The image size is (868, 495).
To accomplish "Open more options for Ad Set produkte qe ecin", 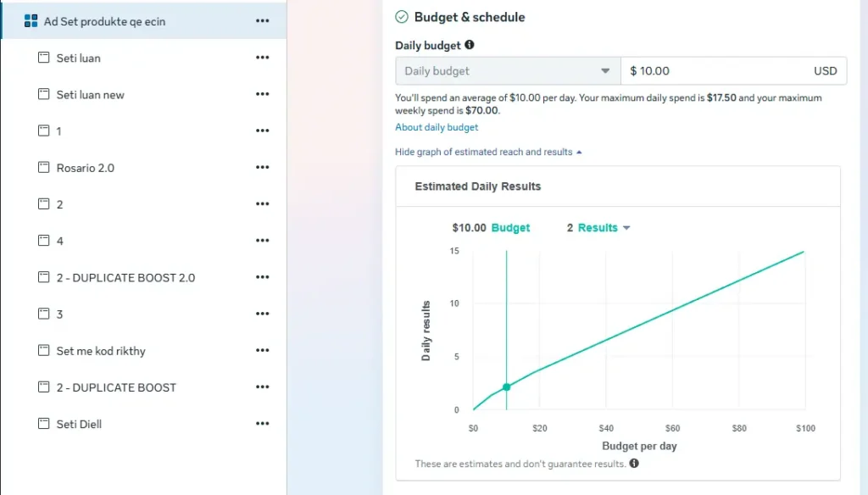I will (x=262, y=21).
